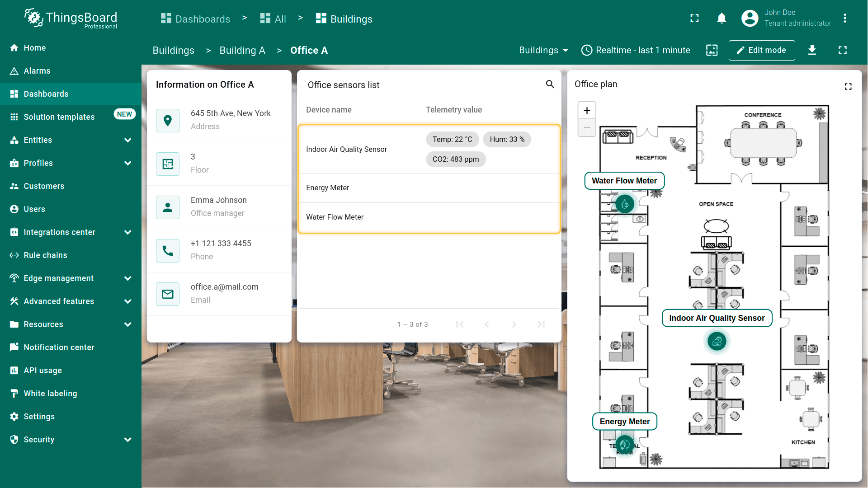
Task: Click the Edit mode button
Action: [x=761, y=50]
